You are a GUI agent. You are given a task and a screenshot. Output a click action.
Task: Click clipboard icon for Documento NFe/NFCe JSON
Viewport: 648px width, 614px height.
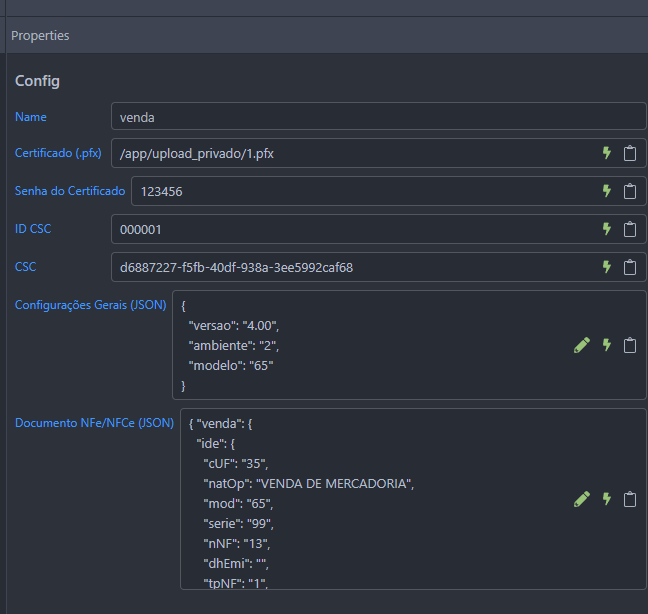click(630, 499)
